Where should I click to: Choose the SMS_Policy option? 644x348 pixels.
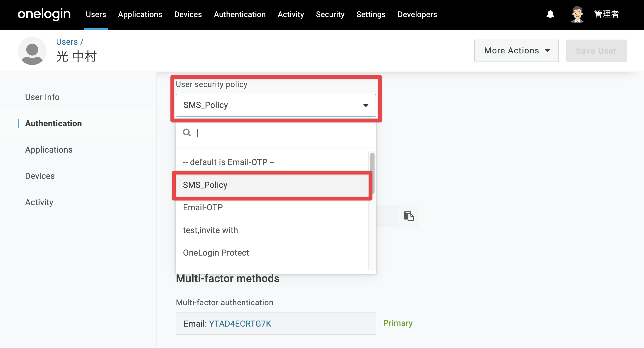click(272, 185)
